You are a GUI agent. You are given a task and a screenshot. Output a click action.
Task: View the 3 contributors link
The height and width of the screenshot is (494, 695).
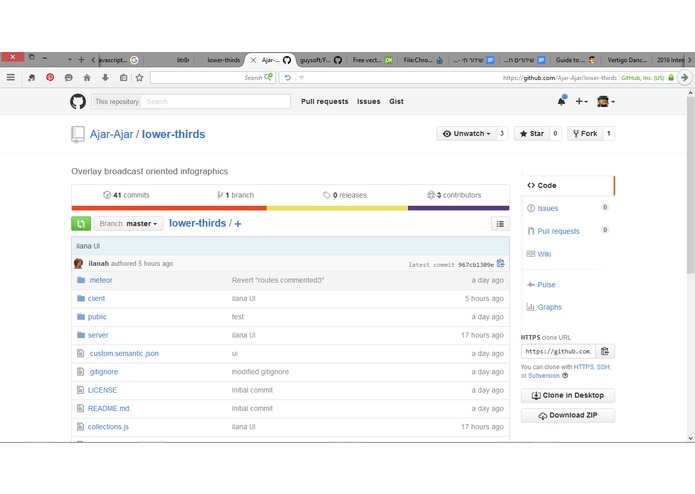coord(454,195)
